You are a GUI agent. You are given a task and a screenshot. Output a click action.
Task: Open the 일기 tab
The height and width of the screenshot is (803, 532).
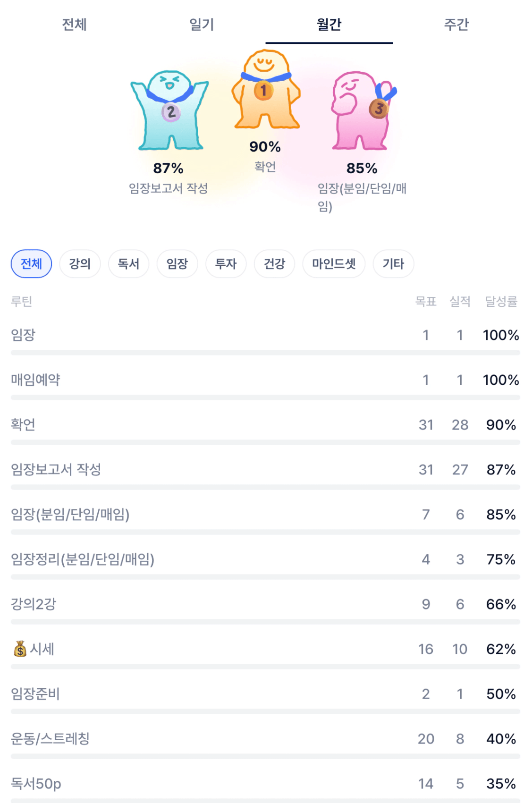tap(202, 25)
